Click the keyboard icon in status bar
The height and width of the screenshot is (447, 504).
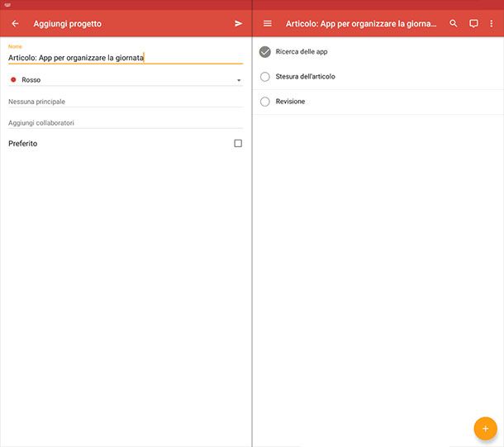coord(7,5)
